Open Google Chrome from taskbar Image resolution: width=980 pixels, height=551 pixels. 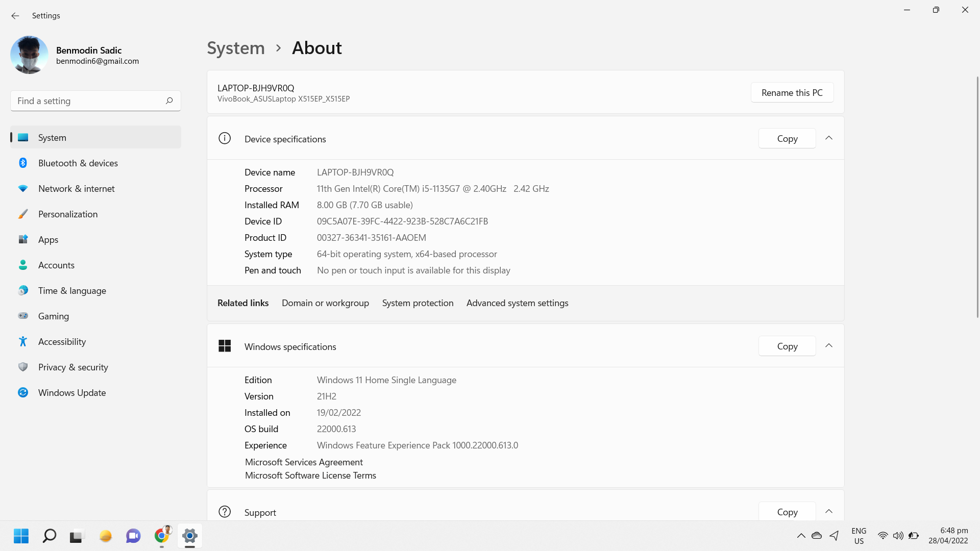[162, 536]
